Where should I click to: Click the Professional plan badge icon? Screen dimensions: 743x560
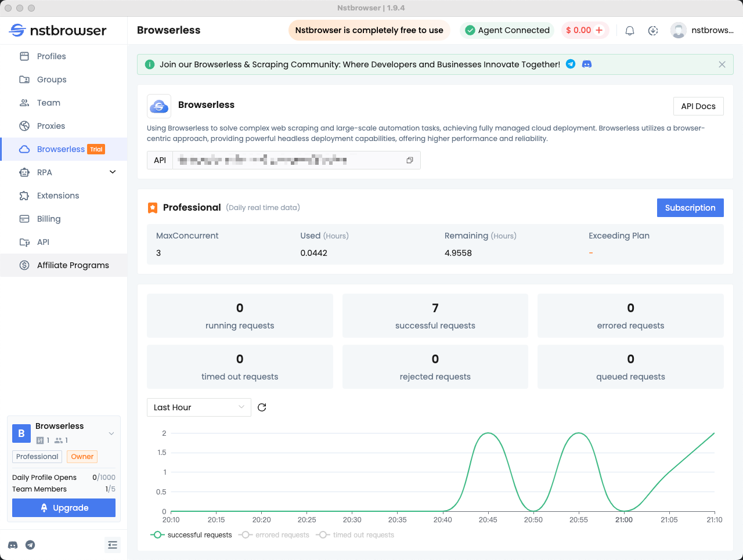click(153, 208)
